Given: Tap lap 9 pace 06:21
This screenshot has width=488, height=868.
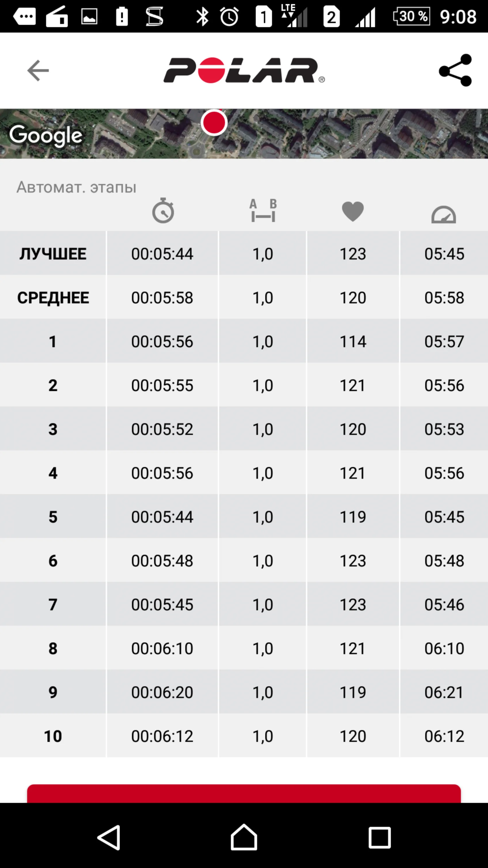Looking at the screenshot, I should pyautogui.click(x=444, y=692).
